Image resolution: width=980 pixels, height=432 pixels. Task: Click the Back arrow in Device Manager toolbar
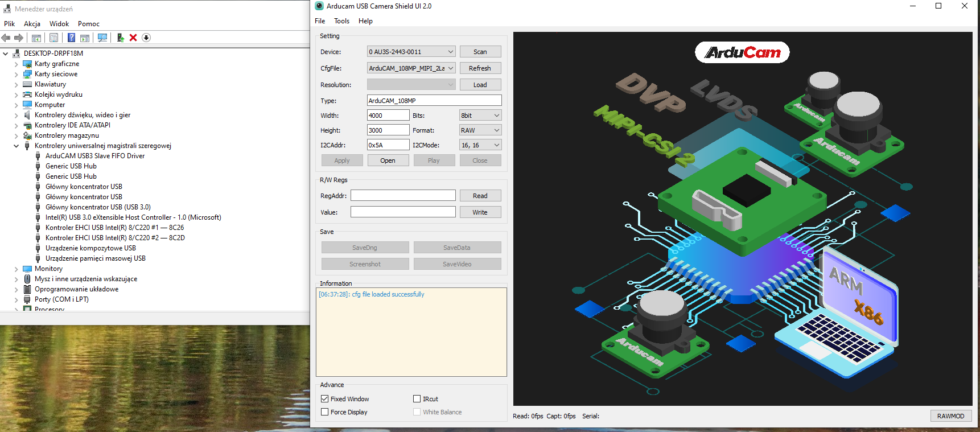click(6, 38)
